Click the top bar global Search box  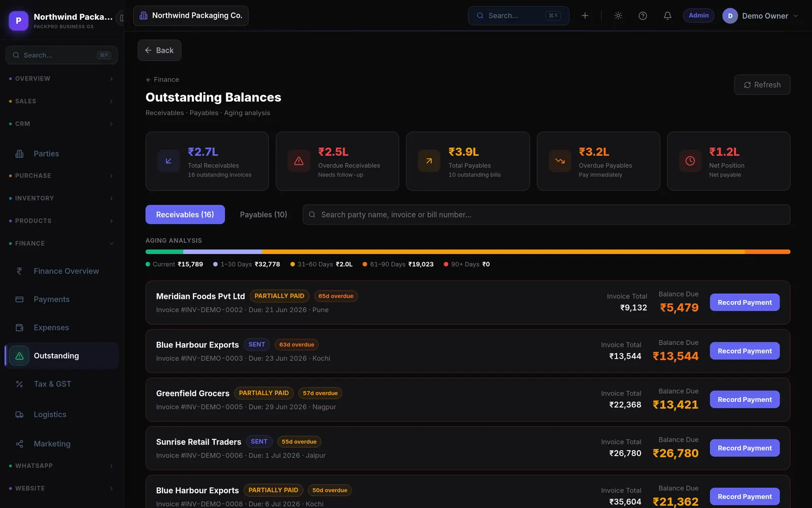click(x=519, y=16)
